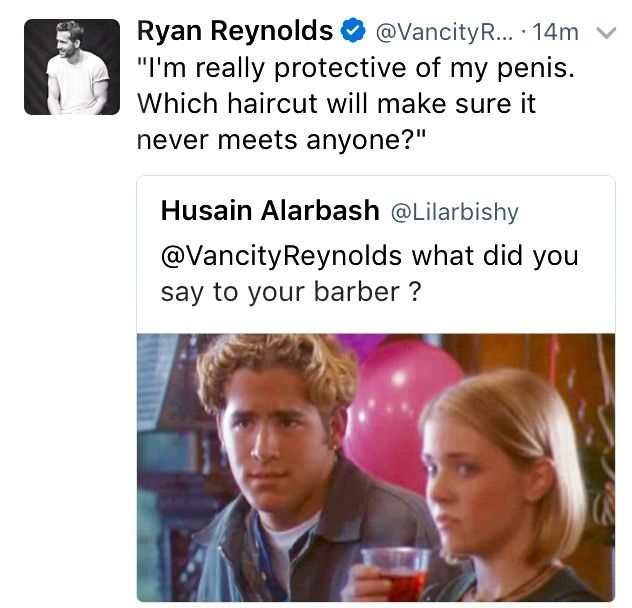Visit the @VancityR... handle
This screenshot has width=632, height=608.
point(445,32)
